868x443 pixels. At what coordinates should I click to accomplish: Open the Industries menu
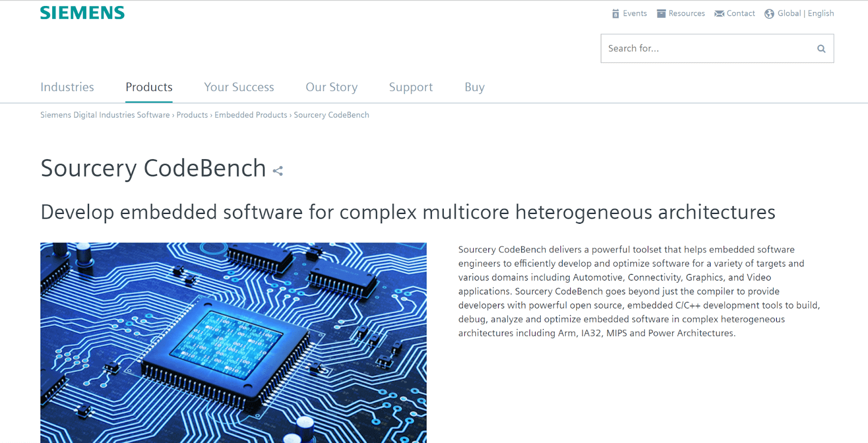click(67, 87)
